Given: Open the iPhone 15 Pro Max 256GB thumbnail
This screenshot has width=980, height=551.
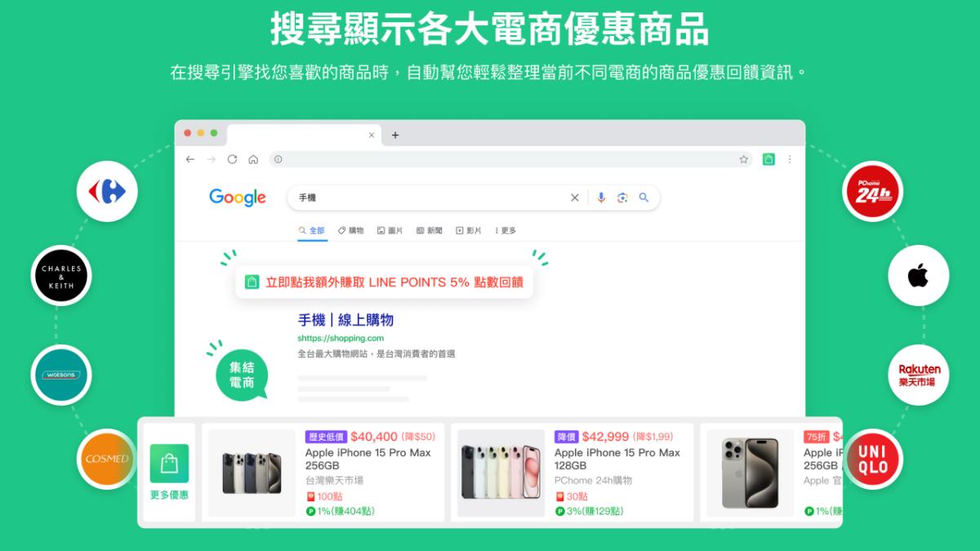Looking at the screenshot, I should 252,473.
